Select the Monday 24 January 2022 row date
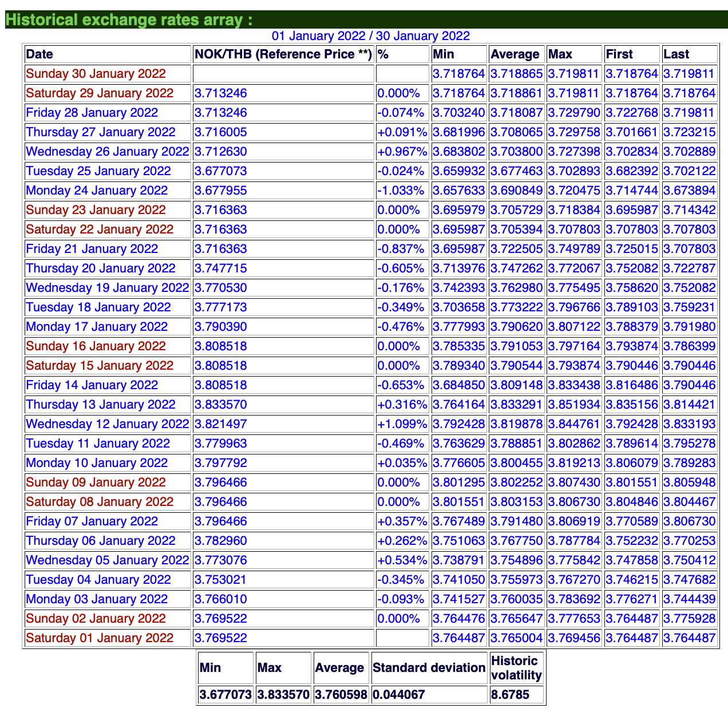 pyautogui.click(x=97, y=191)
